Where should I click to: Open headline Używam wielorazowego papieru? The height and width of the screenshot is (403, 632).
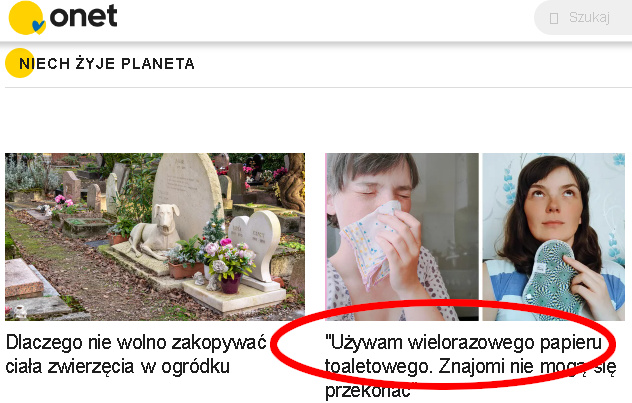coord(464,343)
